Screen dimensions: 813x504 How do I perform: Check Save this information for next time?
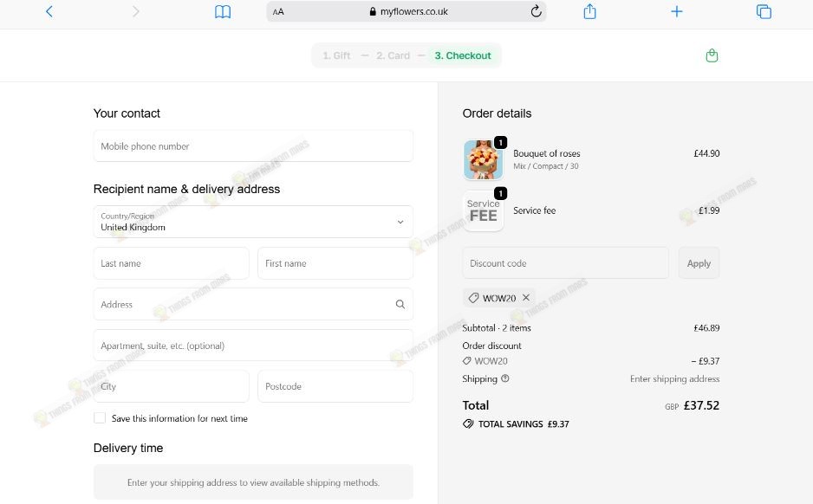coord(100,418)
